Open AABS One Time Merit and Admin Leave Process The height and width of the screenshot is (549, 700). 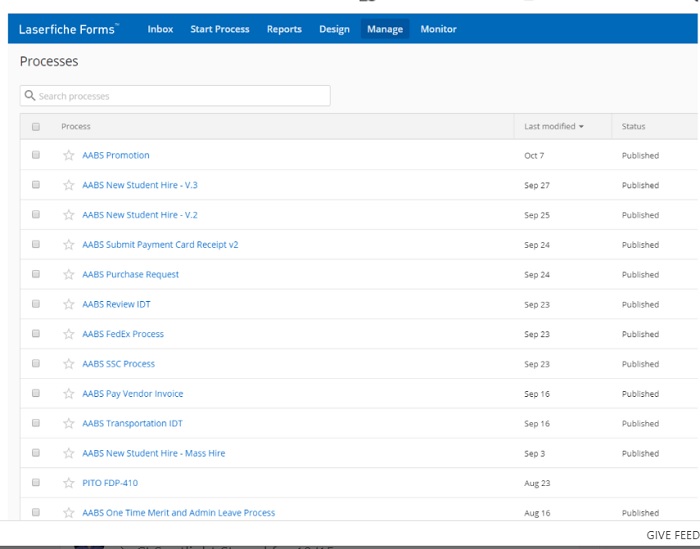pos(179,513)
